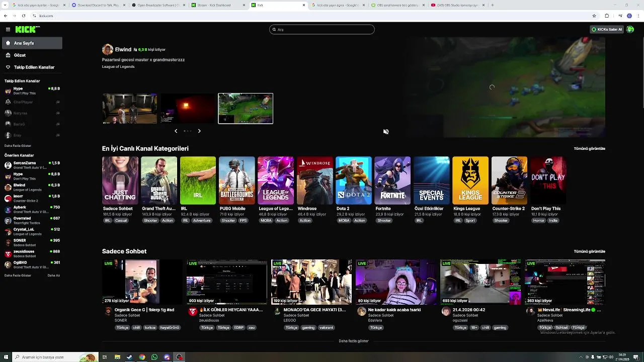
Task: Click the KICKs Satın Al button
Action: tap(607, 30)
